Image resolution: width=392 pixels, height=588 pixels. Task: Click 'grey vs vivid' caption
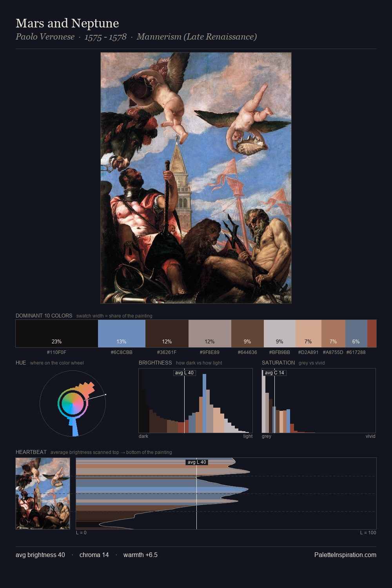click(312, 363)
